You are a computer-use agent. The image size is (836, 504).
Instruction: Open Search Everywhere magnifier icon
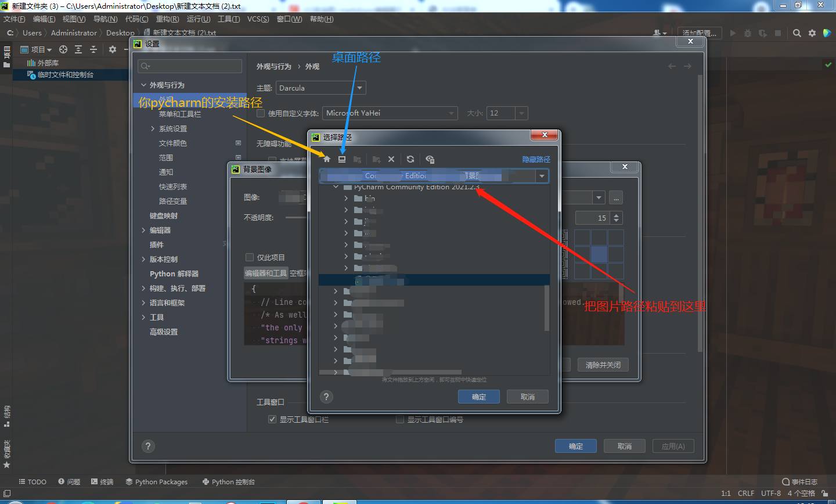click(797, 33)
